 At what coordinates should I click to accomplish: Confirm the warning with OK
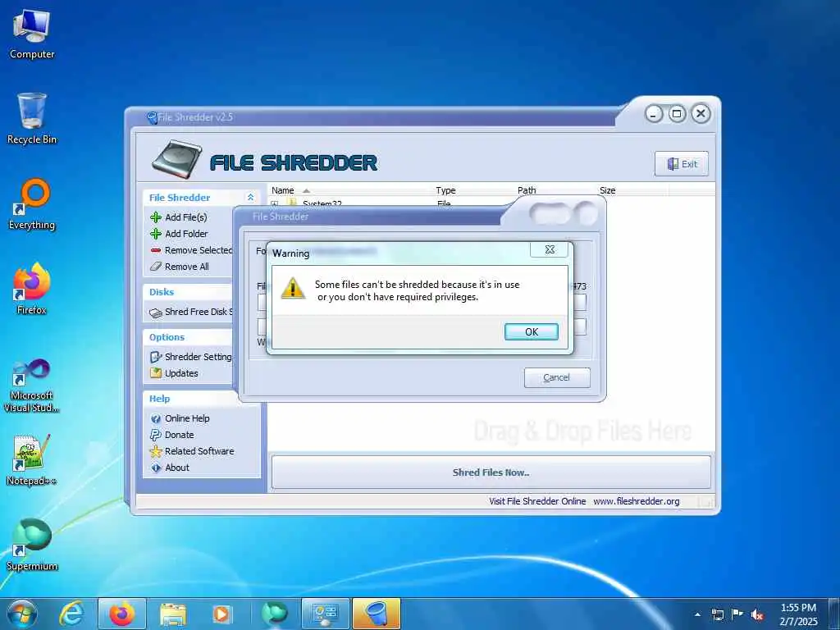pyautogui.click(x=531, y=331)
